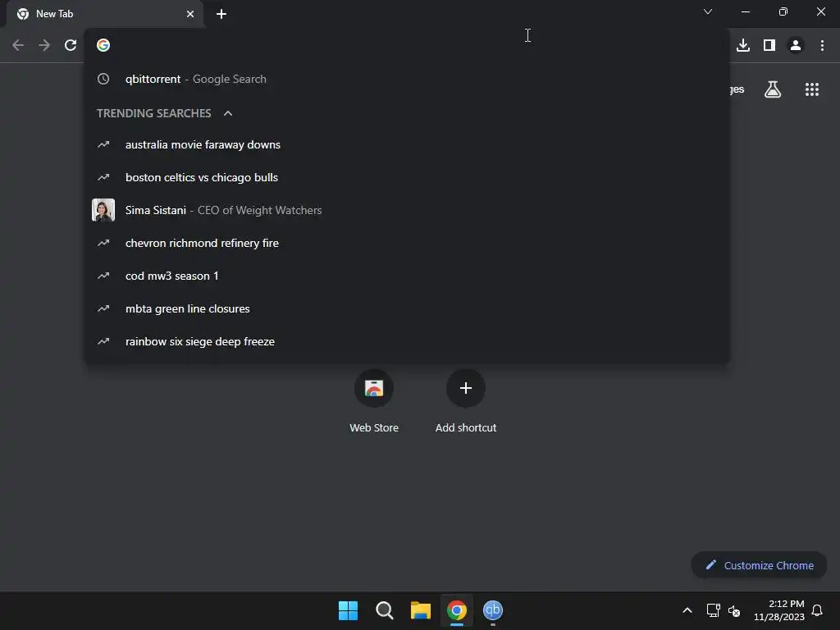840x630 pixels.
Task: Open a new tab with the plus button
Action: pyautogui.click(x=221, y=14)
